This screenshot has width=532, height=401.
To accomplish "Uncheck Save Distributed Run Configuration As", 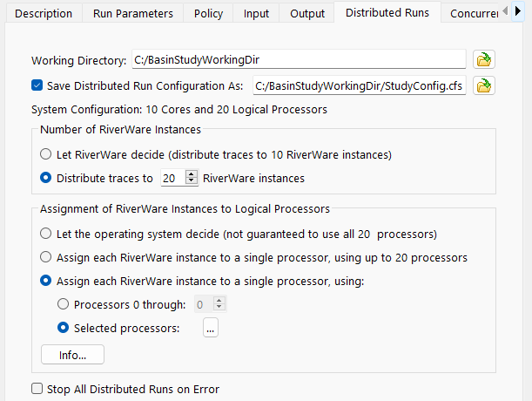I will (37, 85).
